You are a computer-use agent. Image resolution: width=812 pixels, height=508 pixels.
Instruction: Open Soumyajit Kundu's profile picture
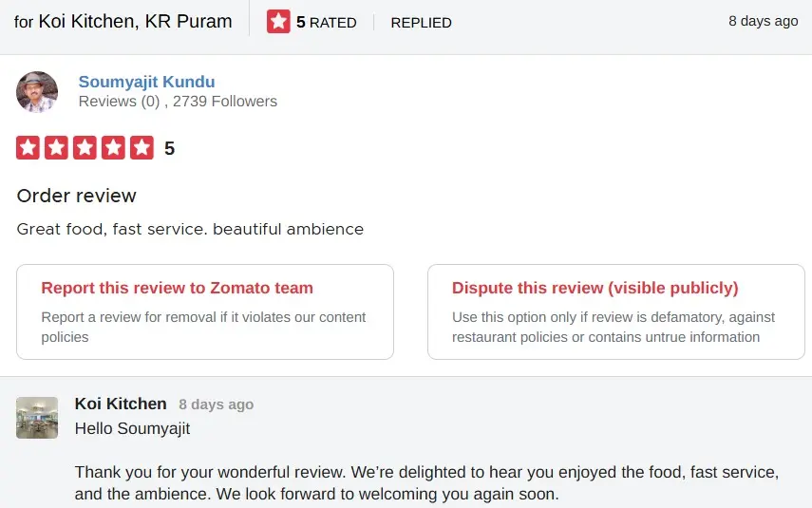[37, 92]
